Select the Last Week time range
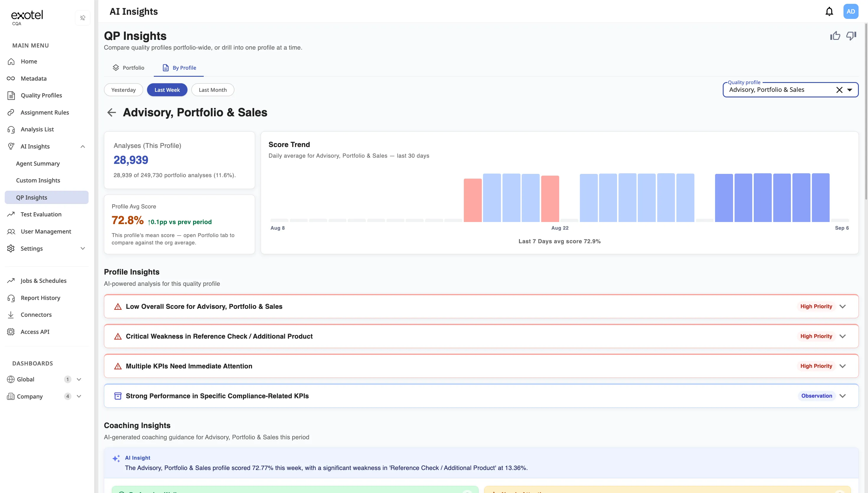 point(167,90)
